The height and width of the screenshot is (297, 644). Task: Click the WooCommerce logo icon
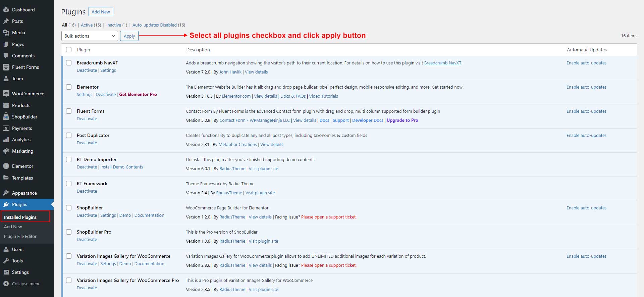tap(6, 94)
